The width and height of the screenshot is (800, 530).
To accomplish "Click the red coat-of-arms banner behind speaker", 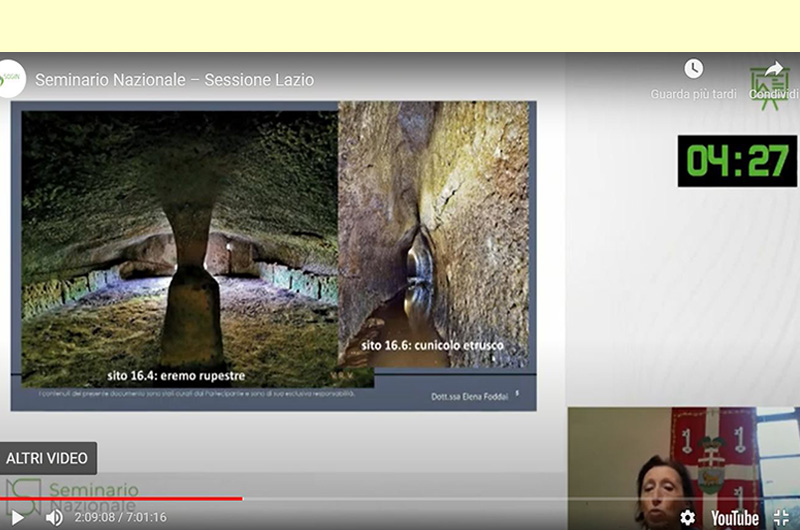I will click(x=713, y=450).
